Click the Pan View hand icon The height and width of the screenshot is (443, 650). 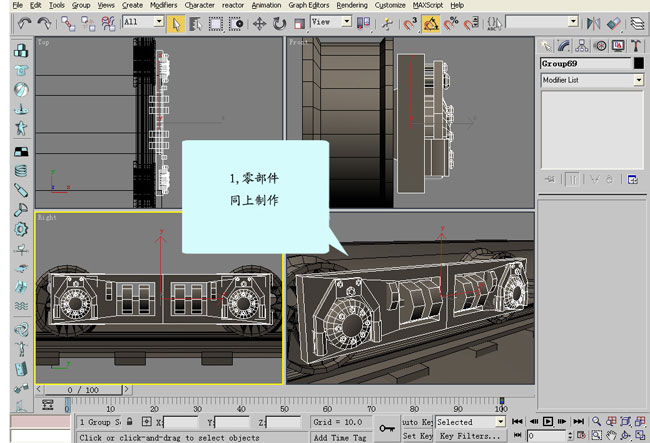pos(611,435)
